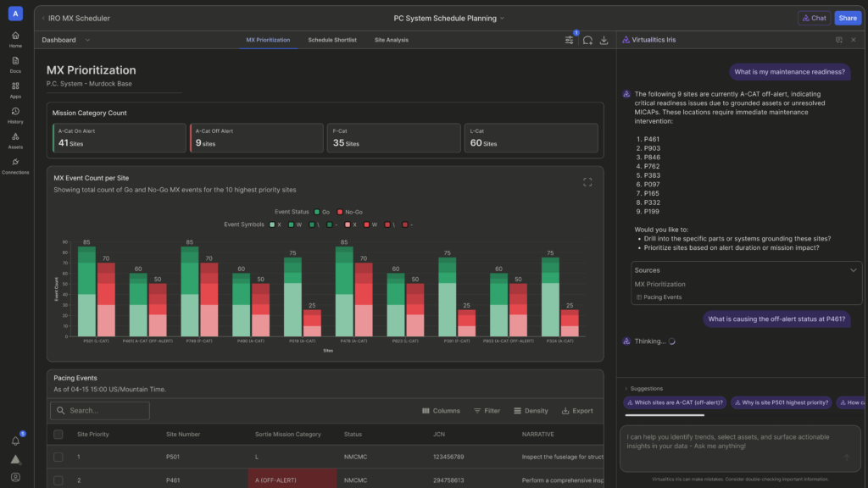Click the L-Cat 60 Sites card
Viewport: 868px width, 488px height.
531,138
